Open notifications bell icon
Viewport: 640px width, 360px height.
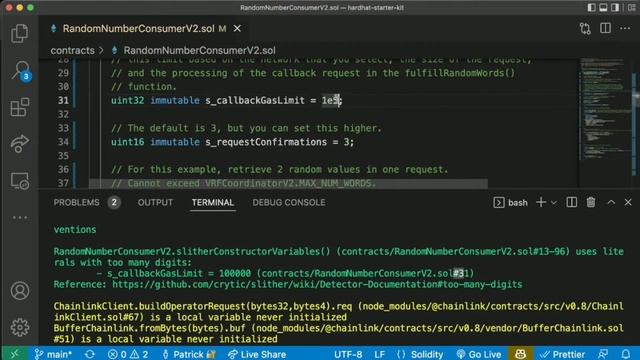[x=626, y=354]
